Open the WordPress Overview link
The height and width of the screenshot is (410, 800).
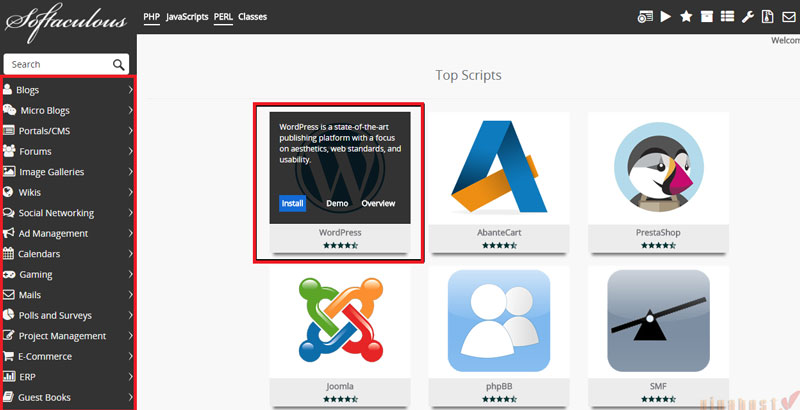(x=379, y=203)
